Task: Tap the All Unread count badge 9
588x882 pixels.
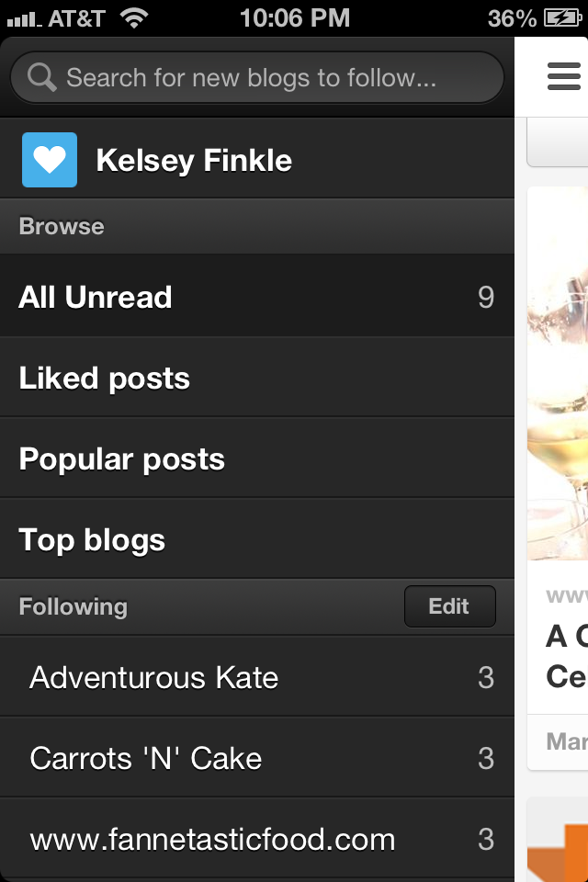Action: [486, 297]
